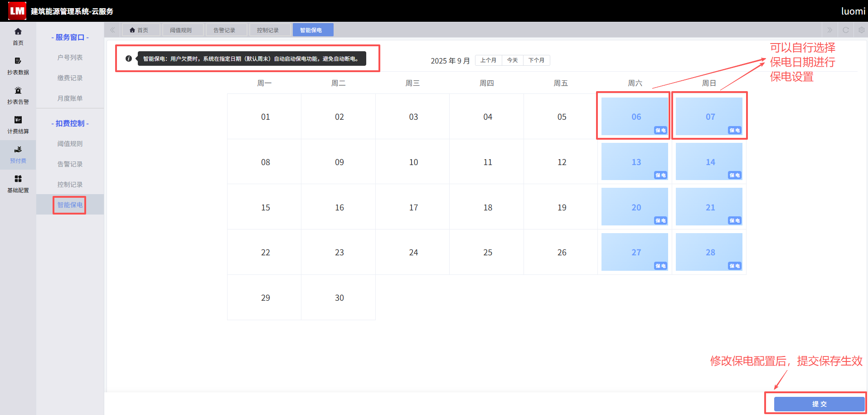
Task: Go to 上个月 in the calendar
Action: (x=488, y=60)
